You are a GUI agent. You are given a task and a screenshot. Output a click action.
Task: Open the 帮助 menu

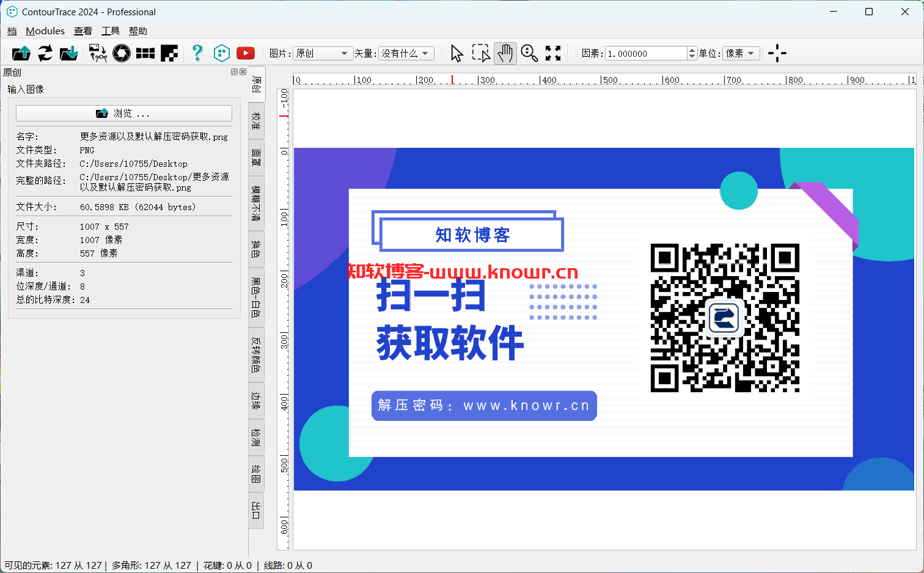[138, 31]
